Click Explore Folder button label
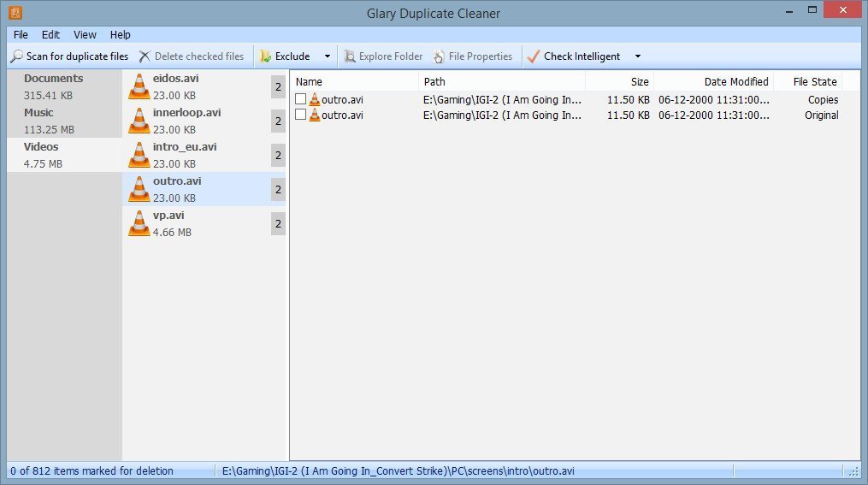 [x=391, y=56]
